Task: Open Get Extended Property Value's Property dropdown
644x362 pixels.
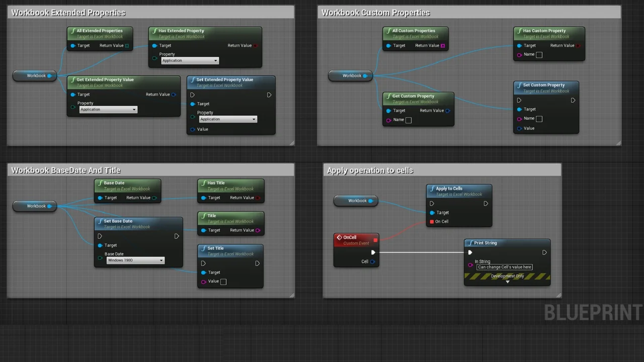Action: 108,110
